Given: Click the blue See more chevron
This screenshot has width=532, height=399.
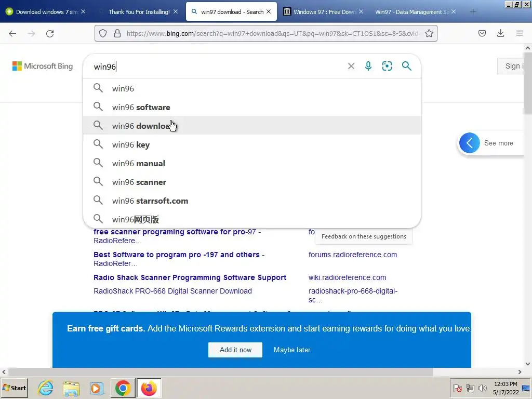Looking at the screenshot, I should tap(469, 143).
